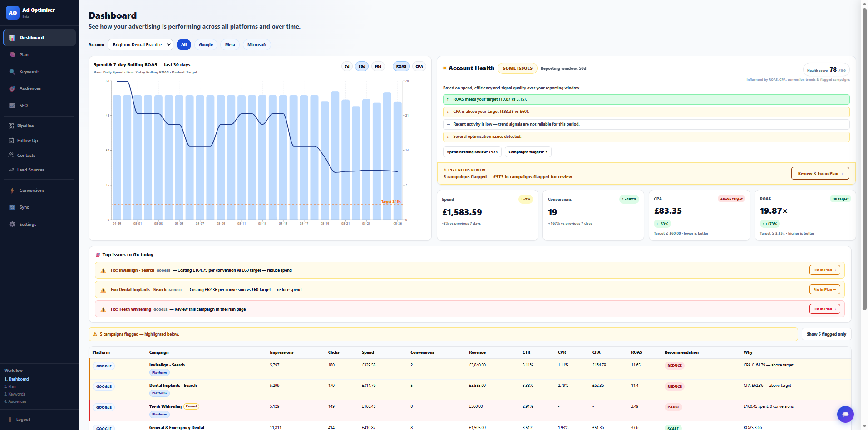
Task: Filter by Google platform
Action: (x=206, y=45)
